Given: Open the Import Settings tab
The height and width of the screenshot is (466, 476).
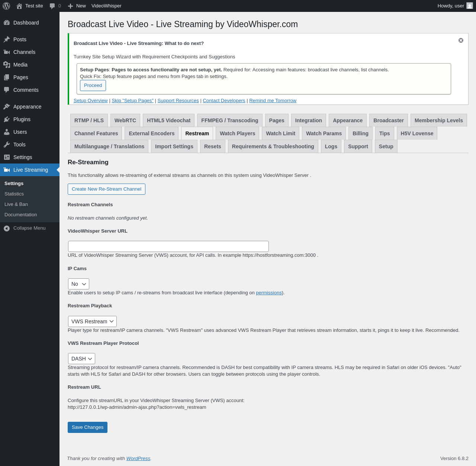Looking at the screenshot, I should [x=174, y=146].
